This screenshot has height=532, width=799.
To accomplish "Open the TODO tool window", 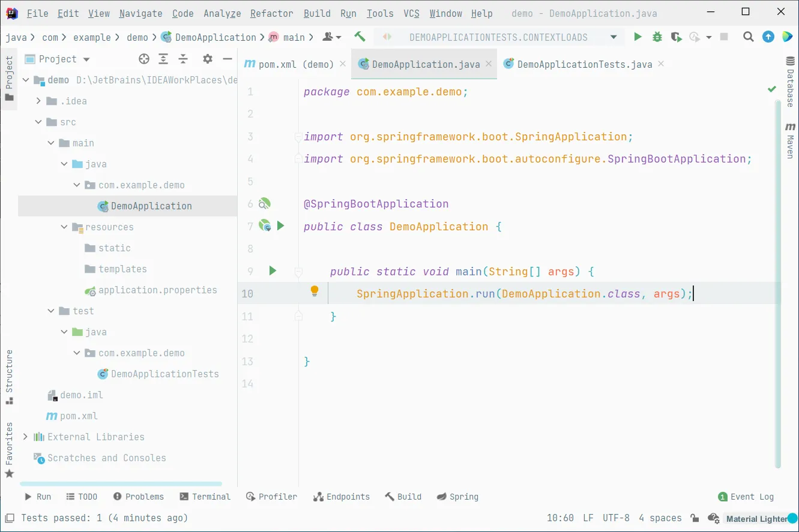I will pyautogui.click(x=81, y=497).
